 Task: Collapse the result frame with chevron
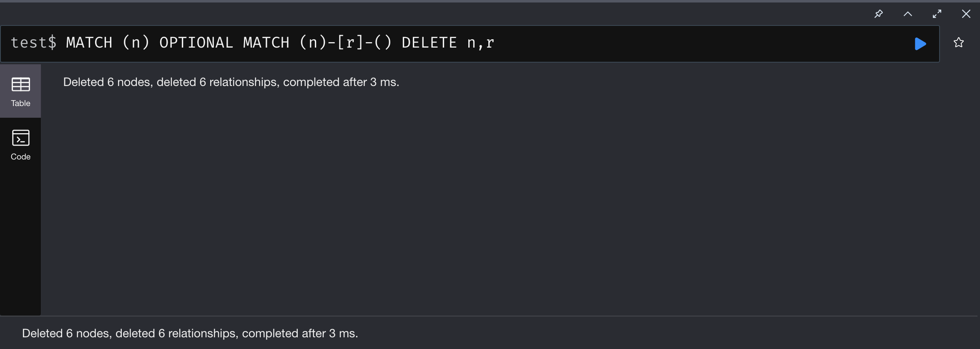point(907,14)
